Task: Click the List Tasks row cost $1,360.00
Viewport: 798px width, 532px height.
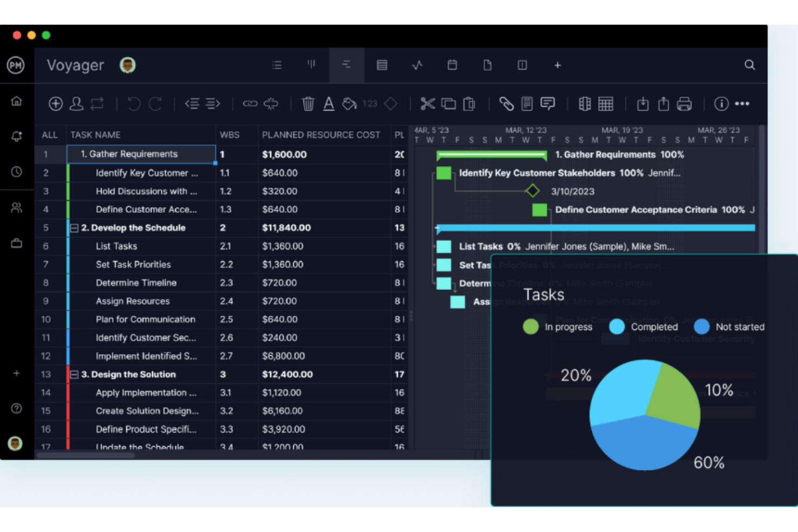Action: tap(283, 246)
